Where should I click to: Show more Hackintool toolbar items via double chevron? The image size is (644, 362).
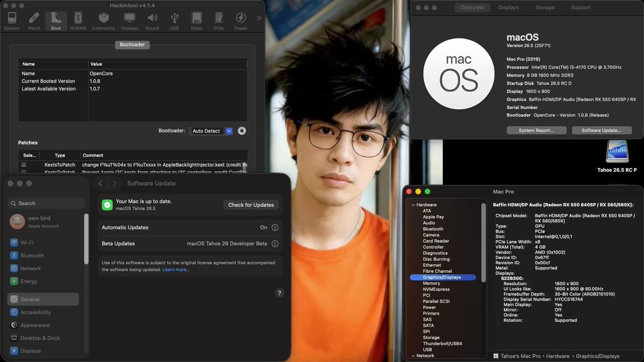click(x=259, y=18)
